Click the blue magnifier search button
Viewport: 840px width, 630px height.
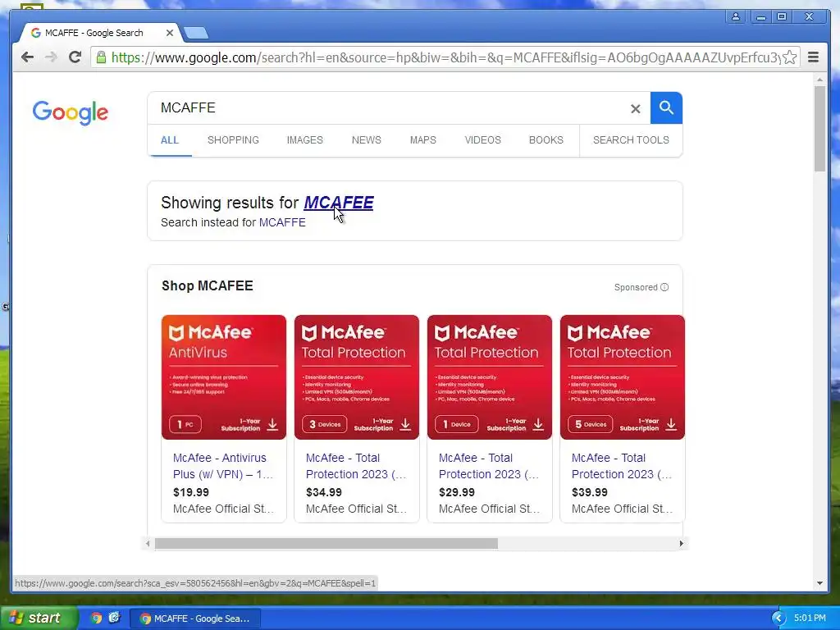(666, 107)
